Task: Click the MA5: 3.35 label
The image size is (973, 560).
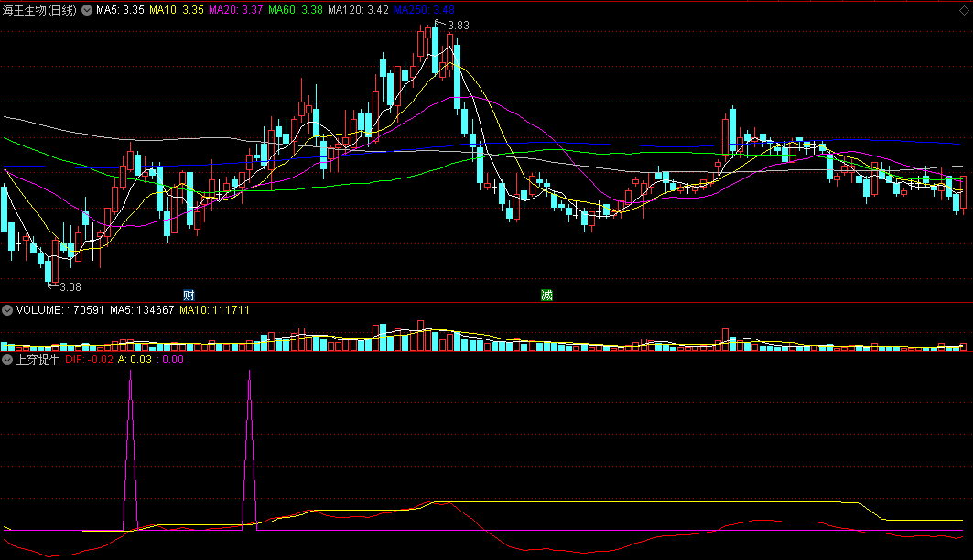Action: tap(120, 10)
